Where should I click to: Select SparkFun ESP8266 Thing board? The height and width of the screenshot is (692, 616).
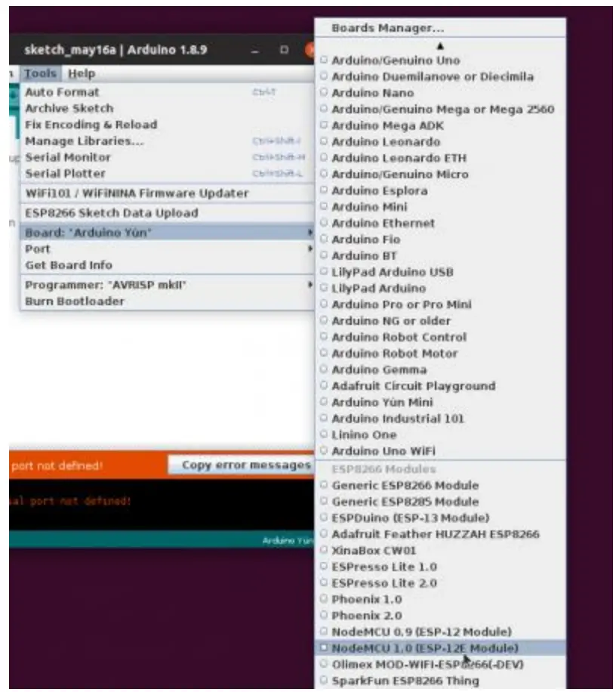[440, 681]
